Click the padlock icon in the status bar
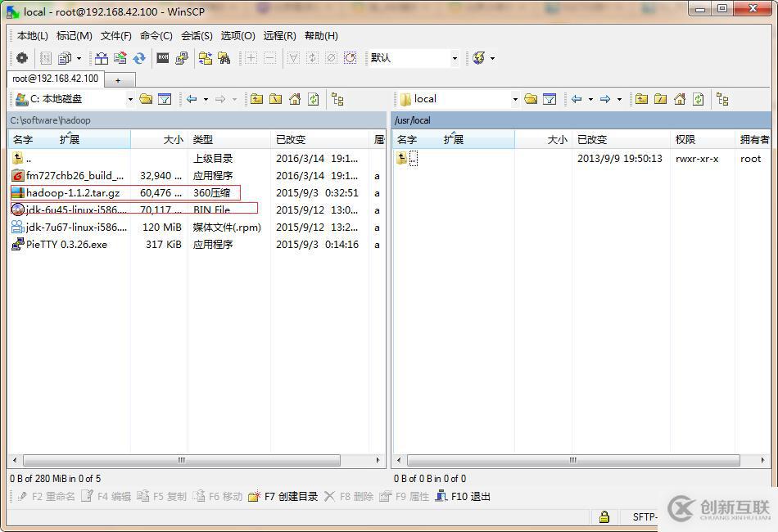This screenshot has width=778, height=532. 604,516
